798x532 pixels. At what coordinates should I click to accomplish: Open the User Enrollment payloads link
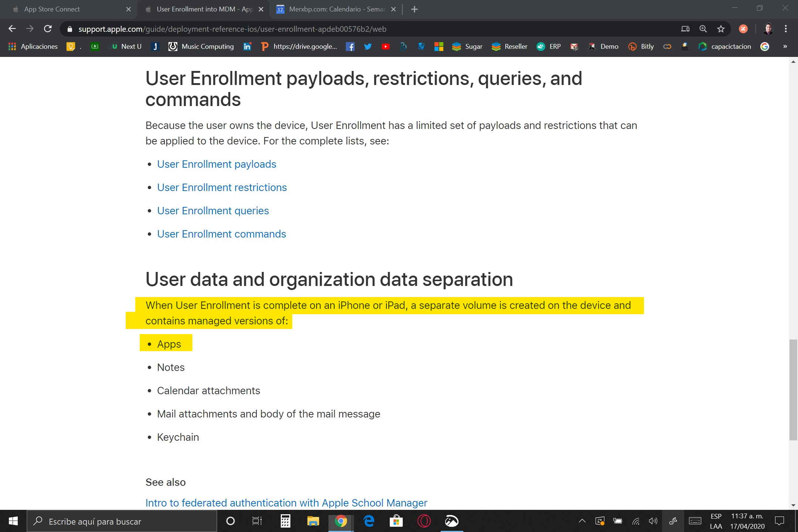216,164
